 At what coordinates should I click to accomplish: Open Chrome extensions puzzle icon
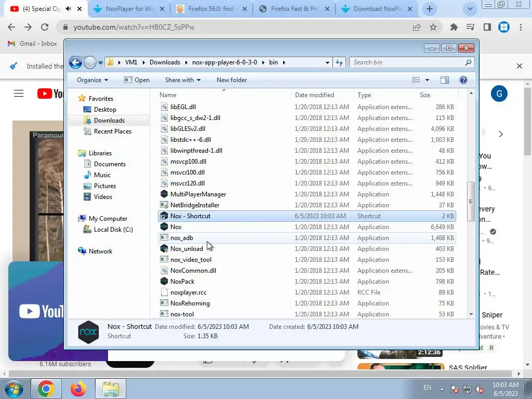[454, 27]
